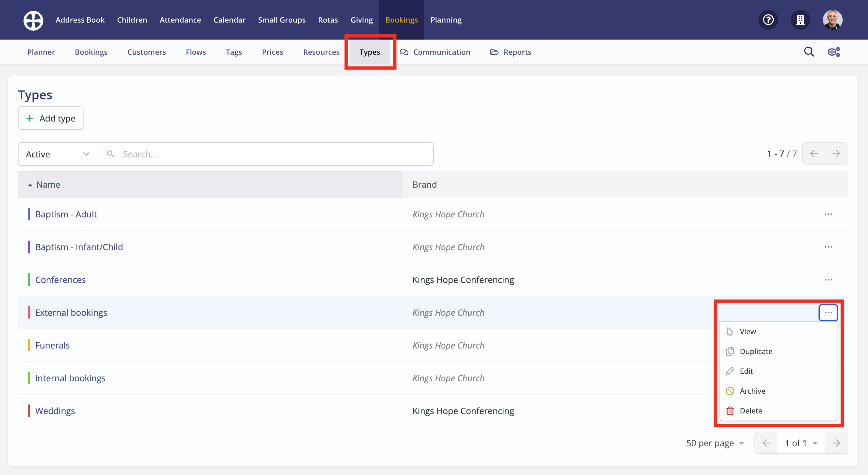
Task: Go to Children module
Action: (x=132, y=20)
